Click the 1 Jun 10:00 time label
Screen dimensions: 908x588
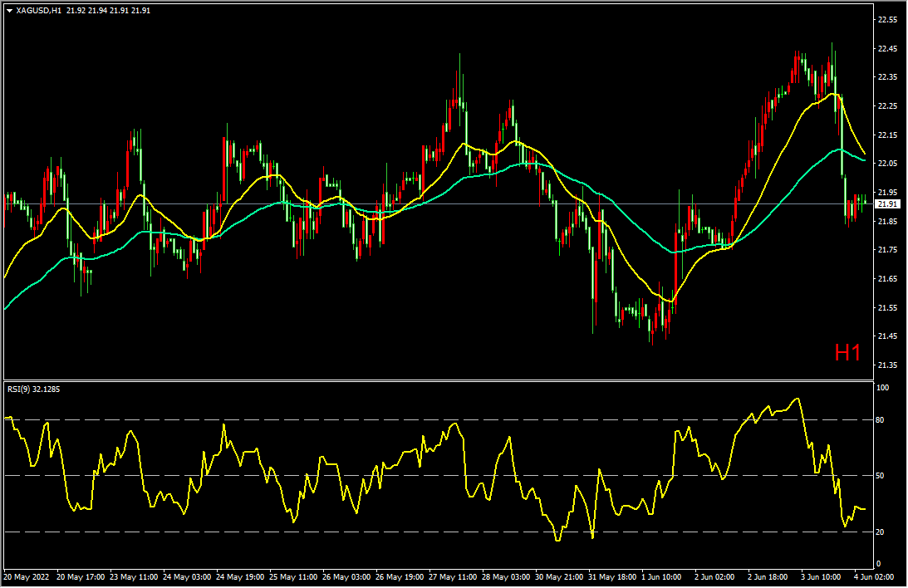click(x=661, y=577)
